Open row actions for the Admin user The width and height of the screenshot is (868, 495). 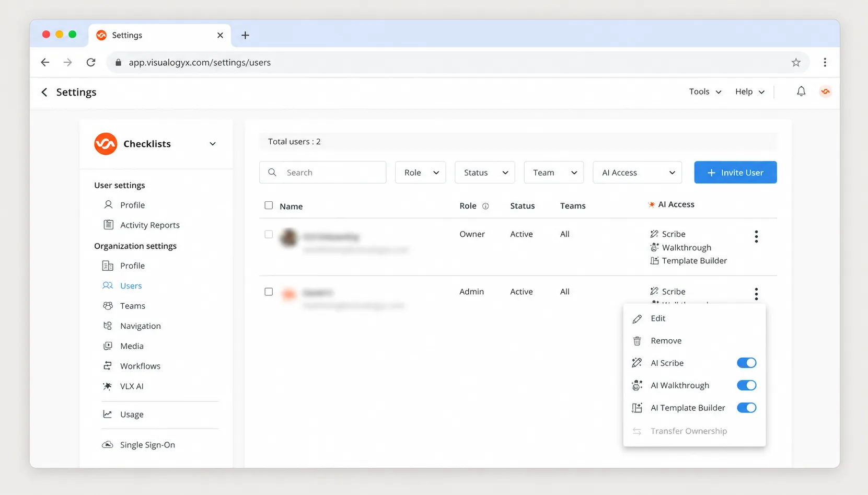[756, 293]
